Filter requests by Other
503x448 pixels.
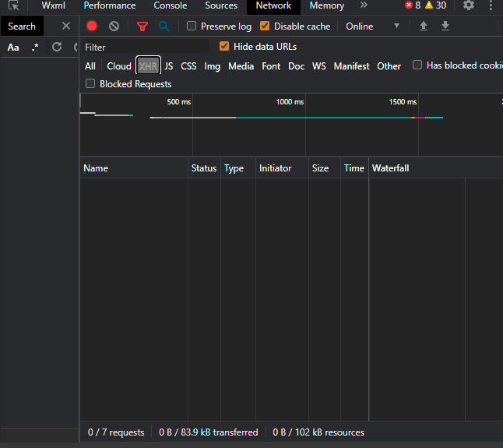[389, 66]
